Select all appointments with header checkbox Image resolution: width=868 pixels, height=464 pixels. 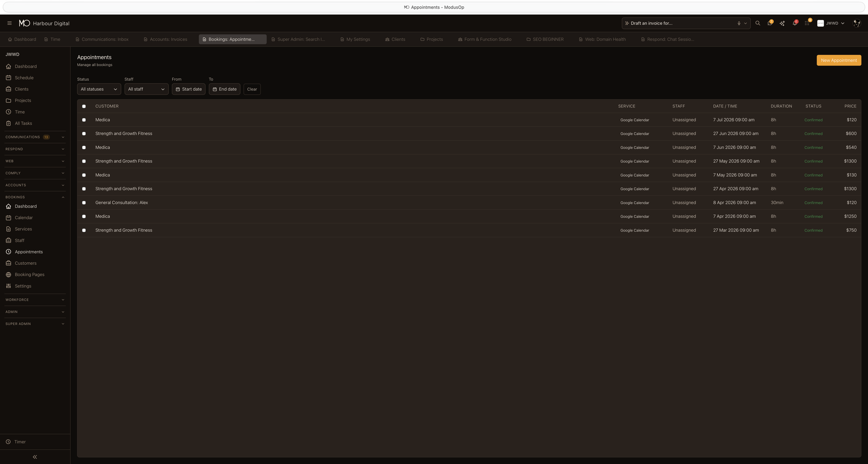click(x=84, y=106)
